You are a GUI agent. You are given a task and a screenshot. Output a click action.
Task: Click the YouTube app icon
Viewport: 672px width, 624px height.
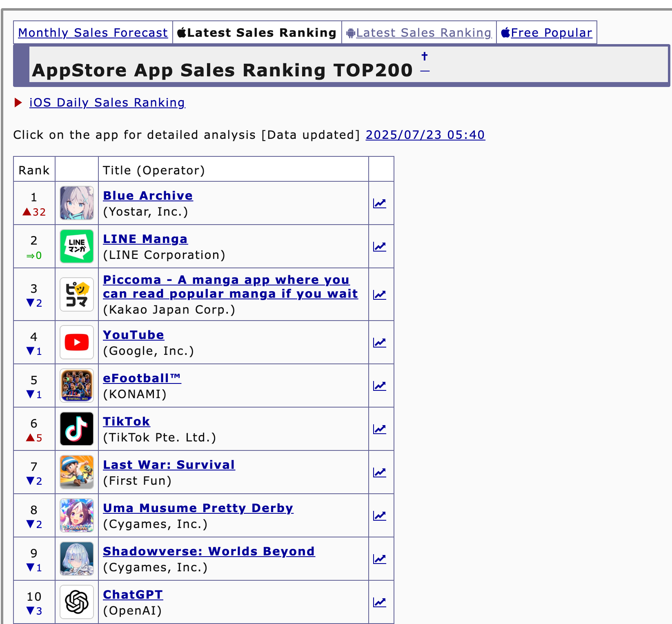(77, 342)
